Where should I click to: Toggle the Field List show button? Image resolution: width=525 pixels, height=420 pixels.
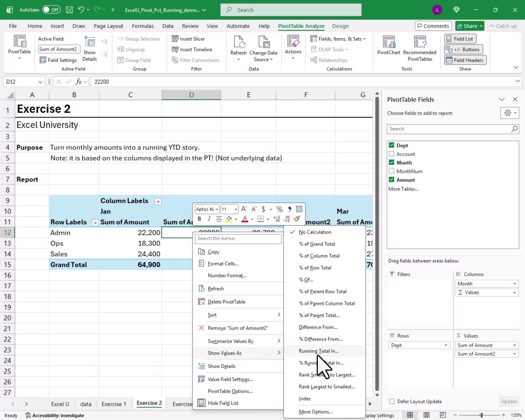(x=461, y=39)
